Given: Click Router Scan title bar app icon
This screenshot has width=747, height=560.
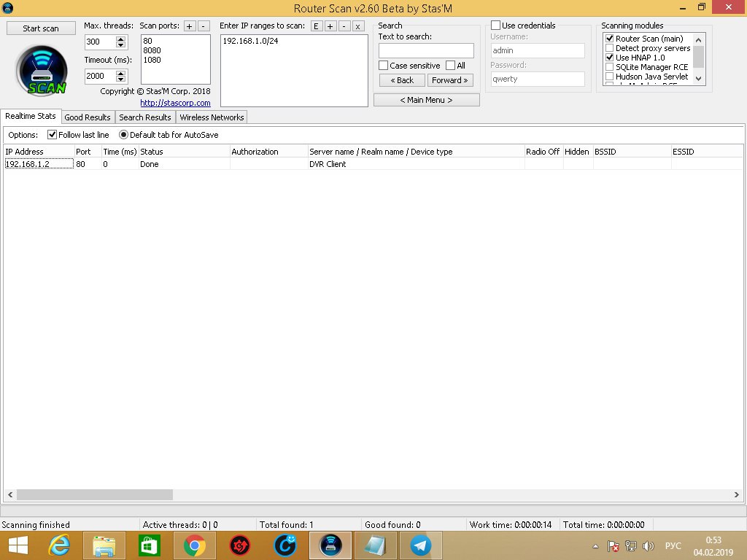Looking at the screenshot, I should click(8, 7).
